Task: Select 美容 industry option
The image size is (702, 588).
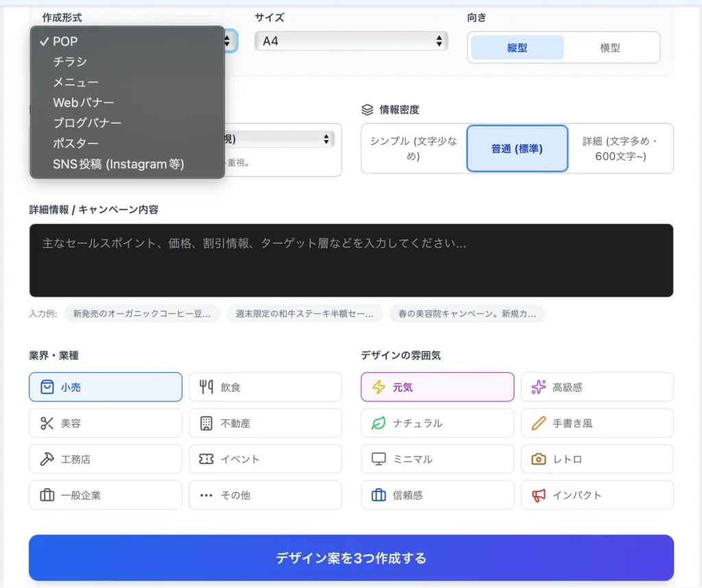Action: click(106, 423)
